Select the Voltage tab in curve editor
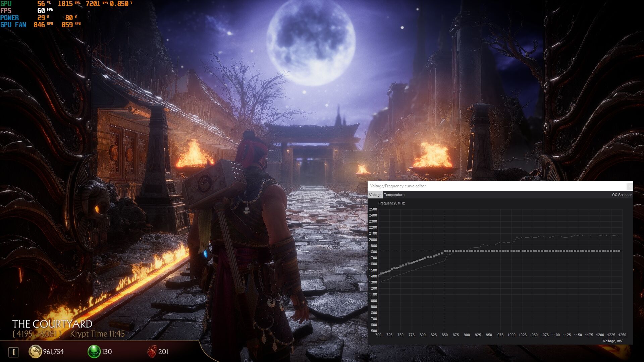Image resolution: width=644 pixels, height=362 pixels. (x=375, y=195)
